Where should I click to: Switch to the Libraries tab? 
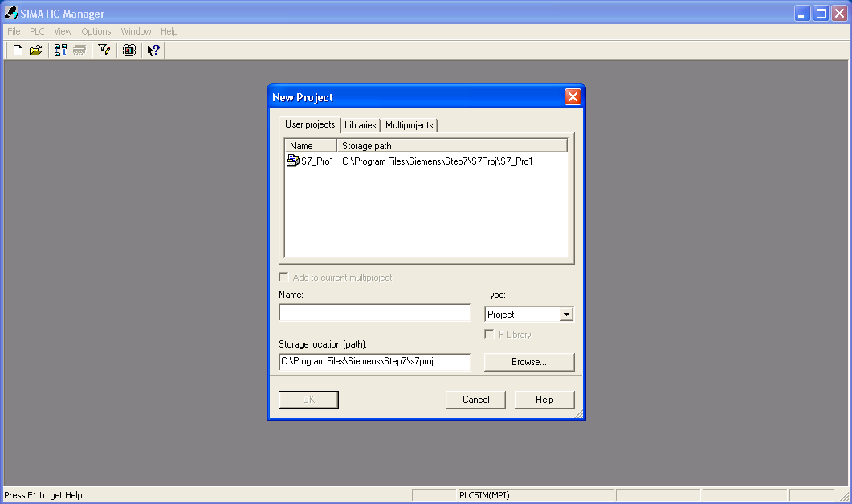[361, 125]
